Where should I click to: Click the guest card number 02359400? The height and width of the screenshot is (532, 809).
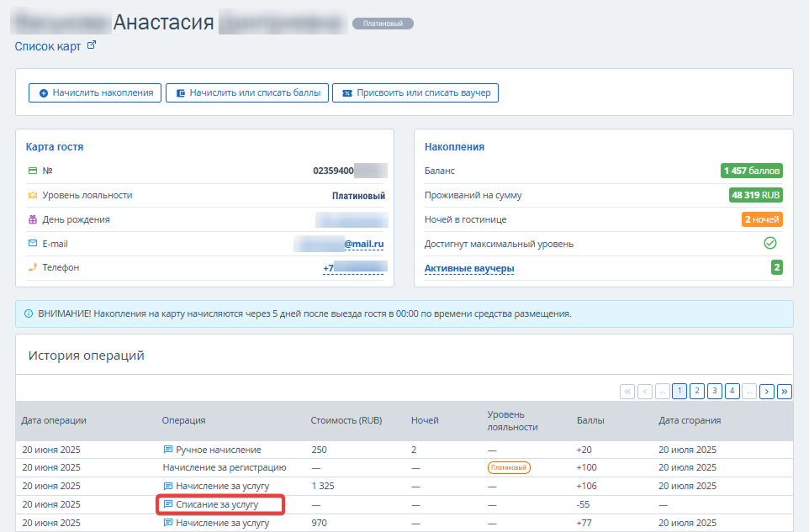333,171
